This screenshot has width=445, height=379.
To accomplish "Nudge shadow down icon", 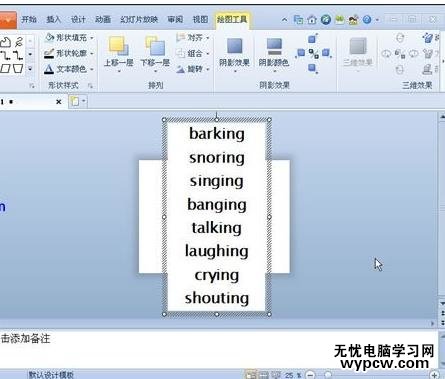I will tap(312, 68).
